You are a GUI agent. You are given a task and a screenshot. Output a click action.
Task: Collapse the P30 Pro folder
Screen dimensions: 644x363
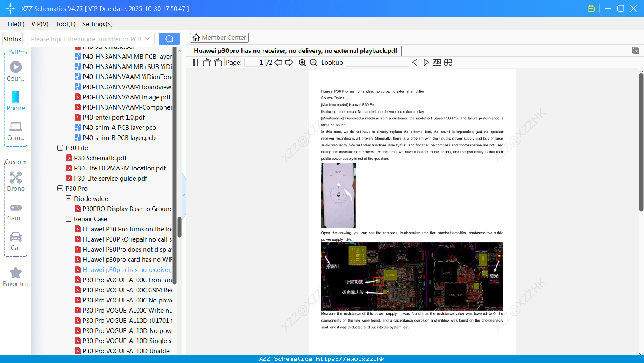[60, 188]
